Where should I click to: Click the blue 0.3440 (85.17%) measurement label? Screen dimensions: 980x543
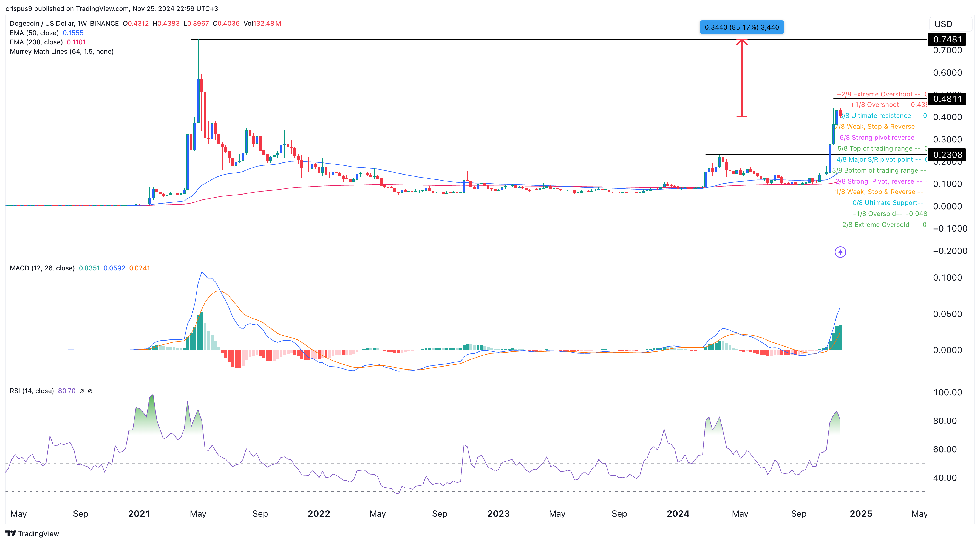tap(741, 27)
